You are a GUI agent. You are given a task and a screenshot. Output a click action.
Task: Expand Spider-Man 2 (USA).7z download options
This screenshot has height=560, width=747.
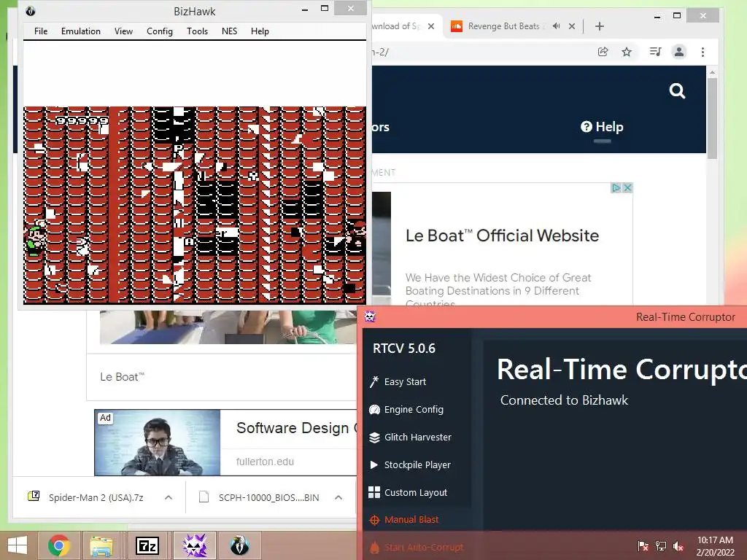click(x=169, y=497)
